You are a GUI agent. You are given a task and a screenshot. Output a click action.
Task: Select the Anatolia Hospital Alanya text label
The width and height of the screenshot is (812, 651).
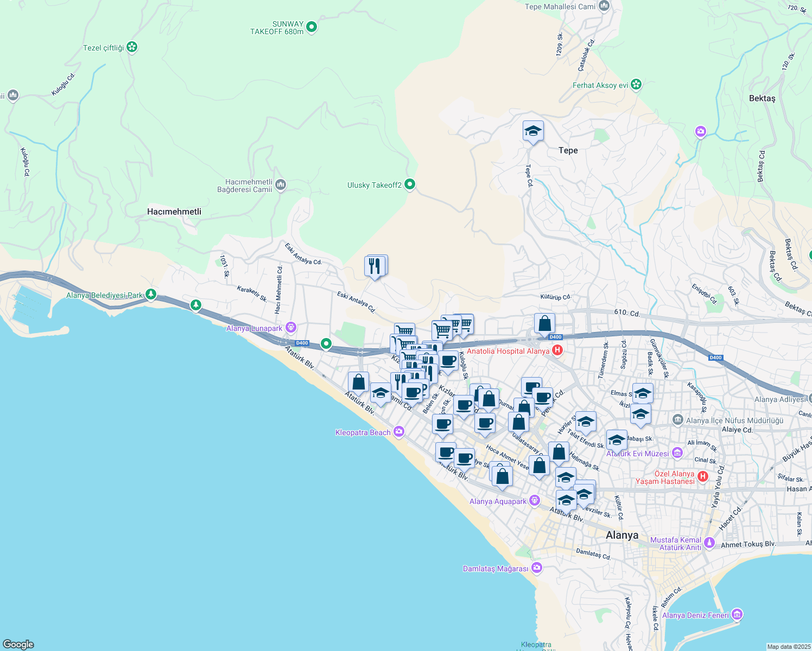click(508, 351)
